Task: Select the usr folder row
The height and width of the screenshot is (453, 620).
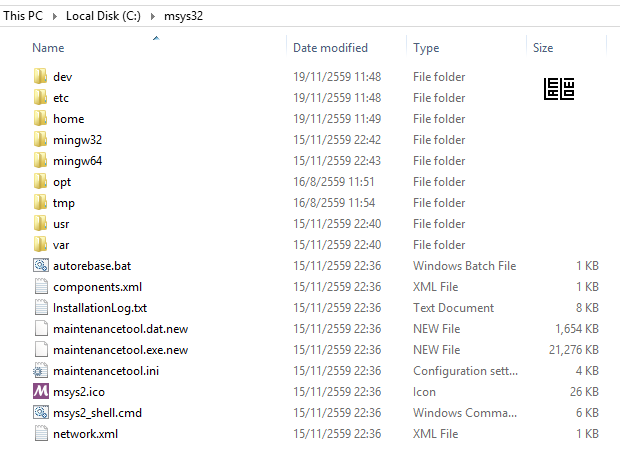Action: (316, 224)
